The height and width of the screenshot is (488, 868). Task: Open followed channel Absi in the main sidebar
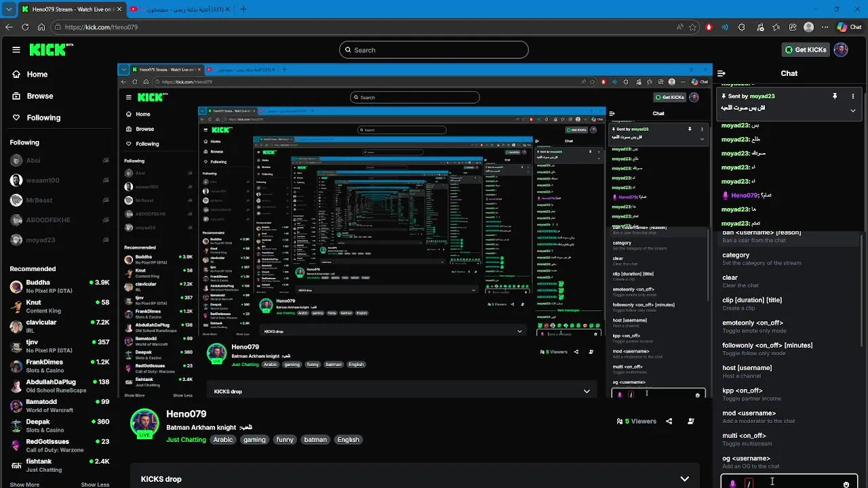[60, 161]
